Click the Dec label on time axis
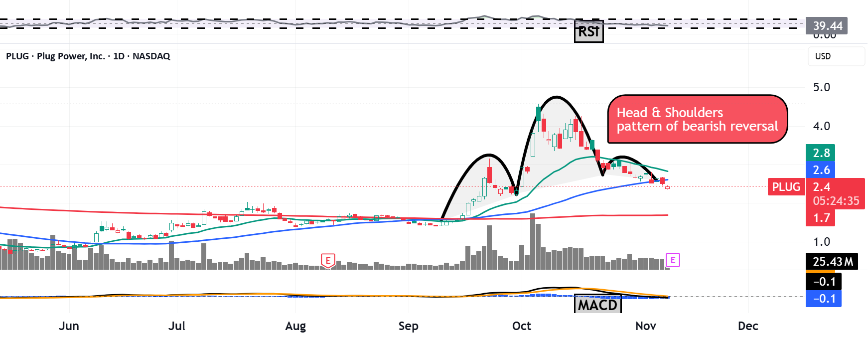The height and width of the screenshot is (340, 868). click(748, 326)
